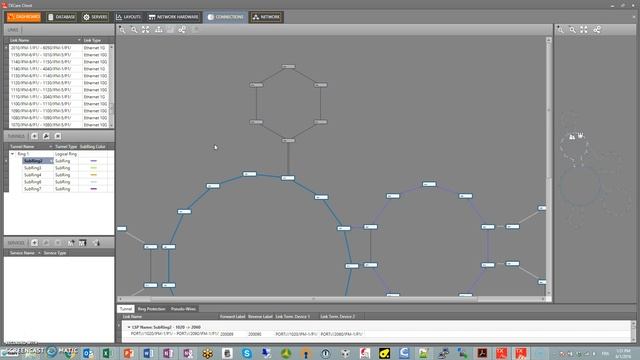Screen dimensions: 640x360
Task: Click the top node of hexagon ring
Action: click(x=289, y=67)
